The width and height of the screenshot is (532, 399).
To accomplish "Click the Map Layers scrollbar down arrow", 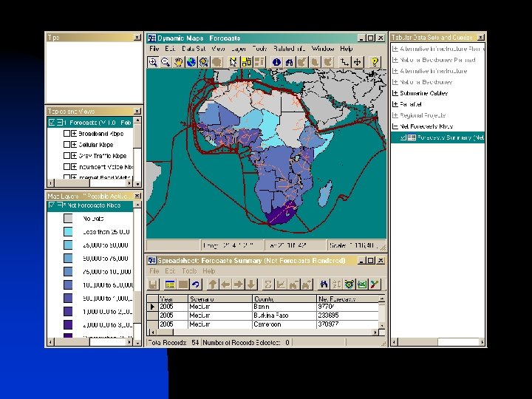I will 137,343.
